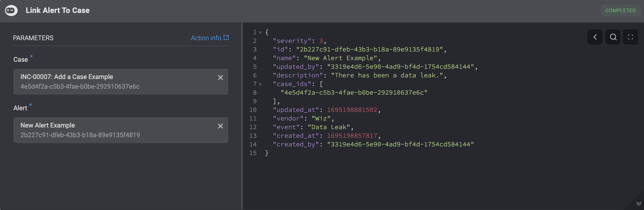Click the Link Alert To Case title
Image resolution: width=644 pixels, height=210 pixels.
pos(58,11)
